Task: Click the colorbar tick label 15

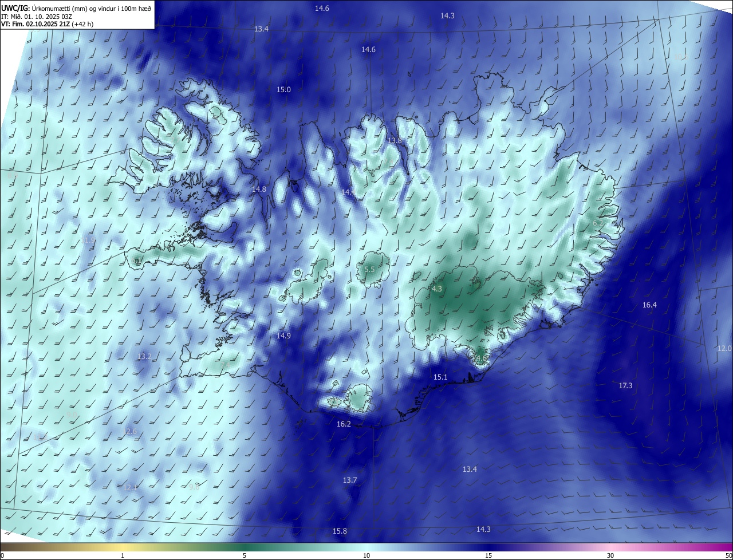Action: (488, 555)
